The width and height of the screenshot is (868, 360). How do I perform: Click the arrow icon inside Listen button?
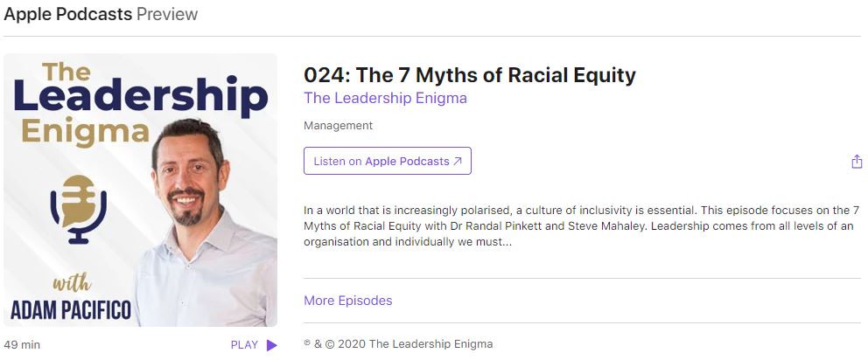pos(458,162)
